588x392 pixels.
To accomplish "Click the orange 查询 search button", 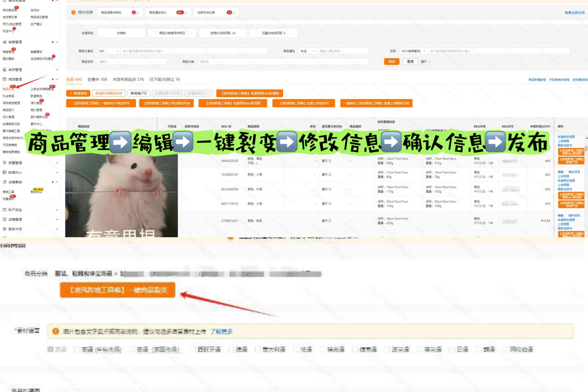I will tap(392, 62).
